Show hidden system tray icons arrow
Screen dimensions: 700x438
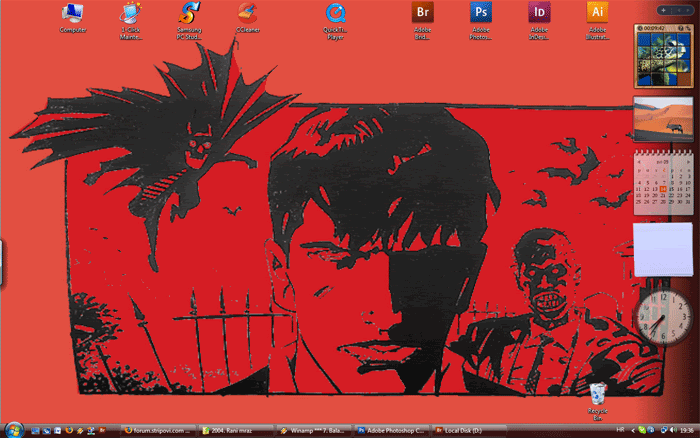click(x=633, y=430)
